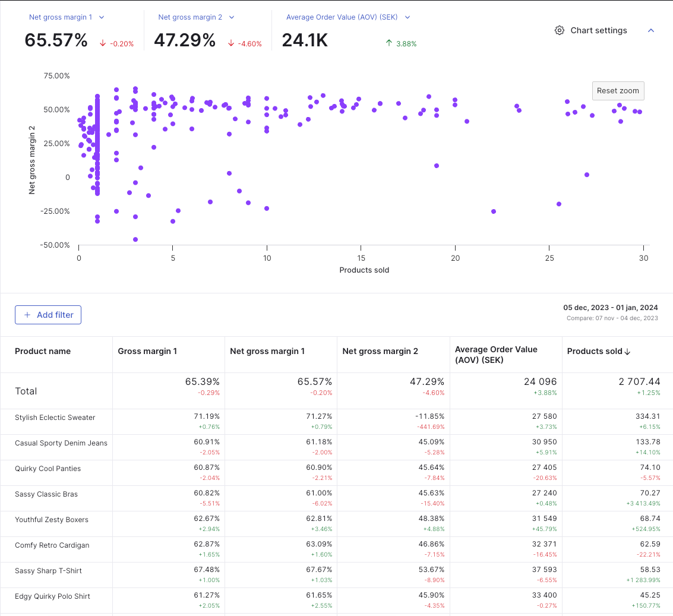
Task: Click the lowest scatter point near -46% margin
Action: pos(135,239)
